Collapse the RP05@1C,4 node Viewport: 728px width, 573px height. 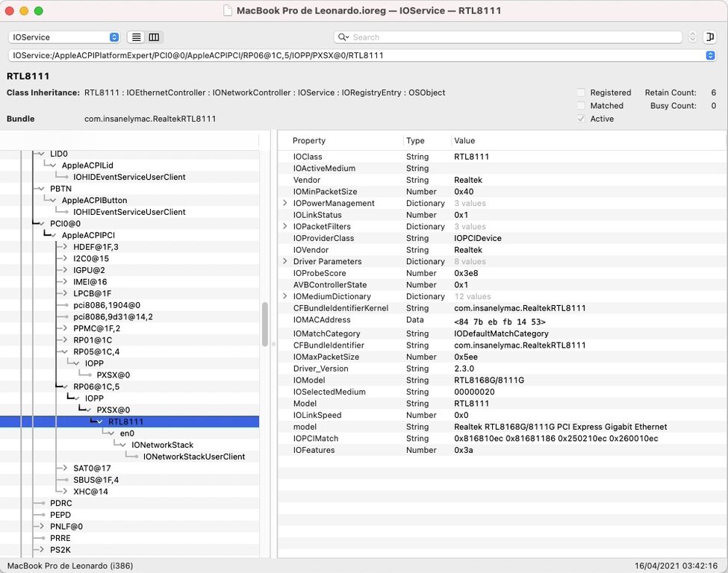65,351
